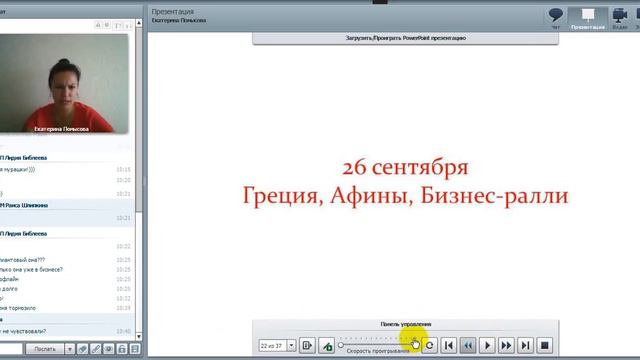The height and width of the screenshot is (360, 640).
Task: Jump to the last slide
Action: (x=525, y=345)
